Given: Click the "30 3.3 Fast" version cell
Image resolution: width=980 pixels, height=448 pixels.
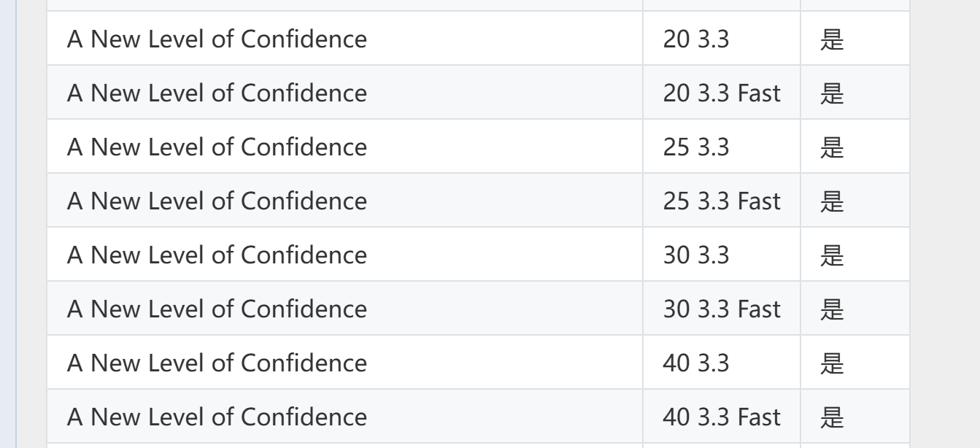Looking at the screenshot, I should click(x=722, y=309).
